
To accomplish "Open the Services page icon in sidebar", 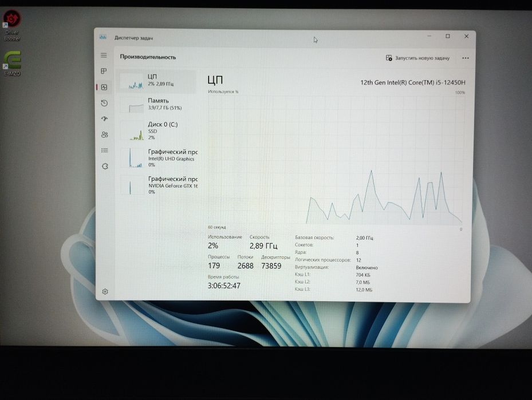I will click(105, 166).
